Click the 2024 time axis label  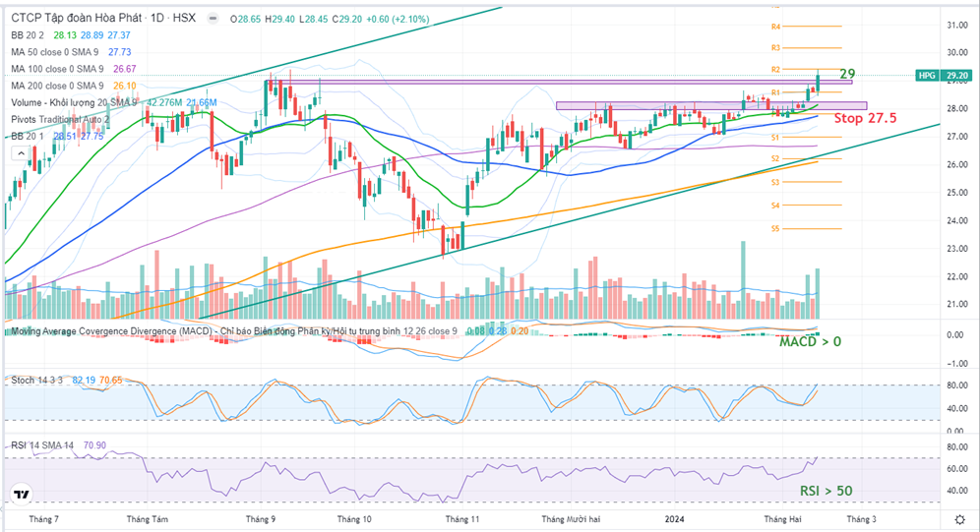click(x=674, y=519)
